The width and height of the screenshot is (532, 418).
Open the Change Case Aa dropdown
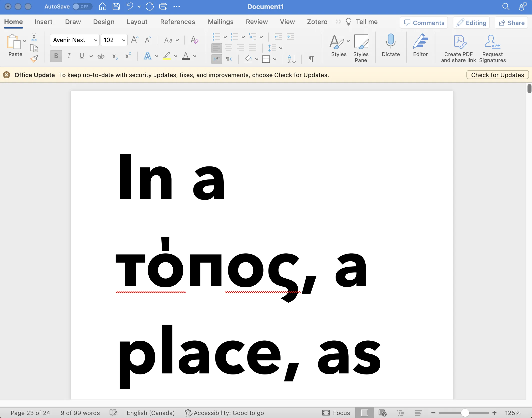tap(171, 40)
